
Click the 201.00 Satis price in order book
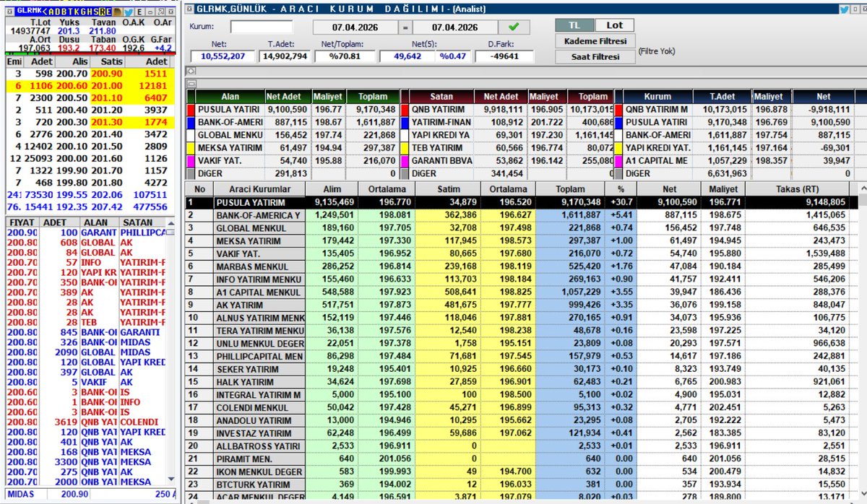coord(106,86)
